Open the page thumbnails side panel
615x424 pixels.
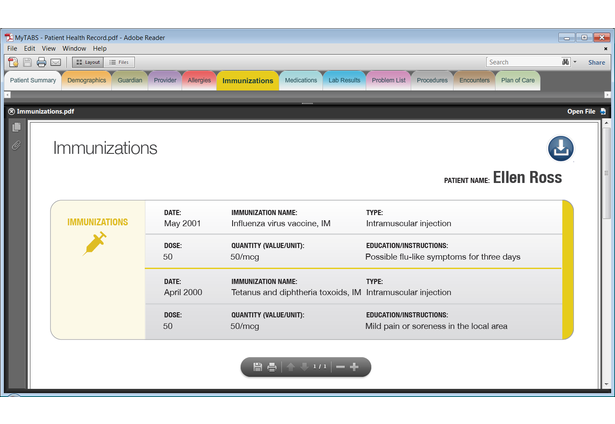click(x=16, y=127)
